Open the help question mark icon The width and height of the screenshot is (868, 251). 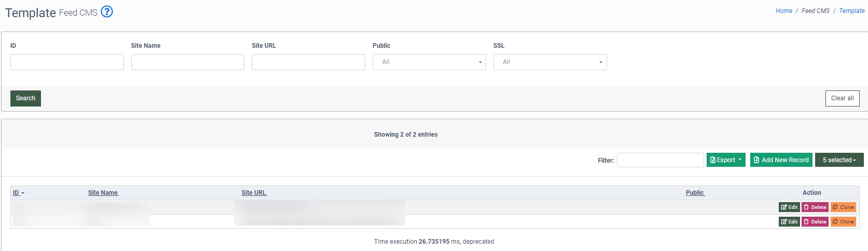click(x=107, y=11)
